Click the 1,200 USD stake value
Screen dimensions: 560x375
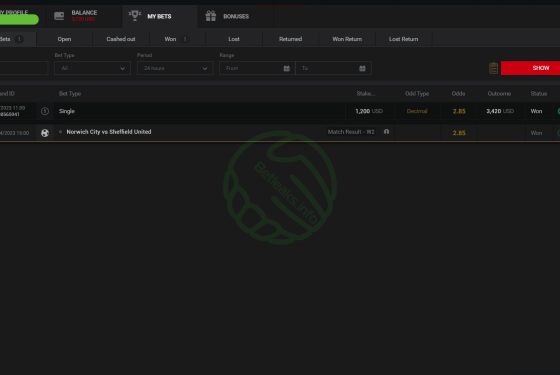[x=369, y=111]
